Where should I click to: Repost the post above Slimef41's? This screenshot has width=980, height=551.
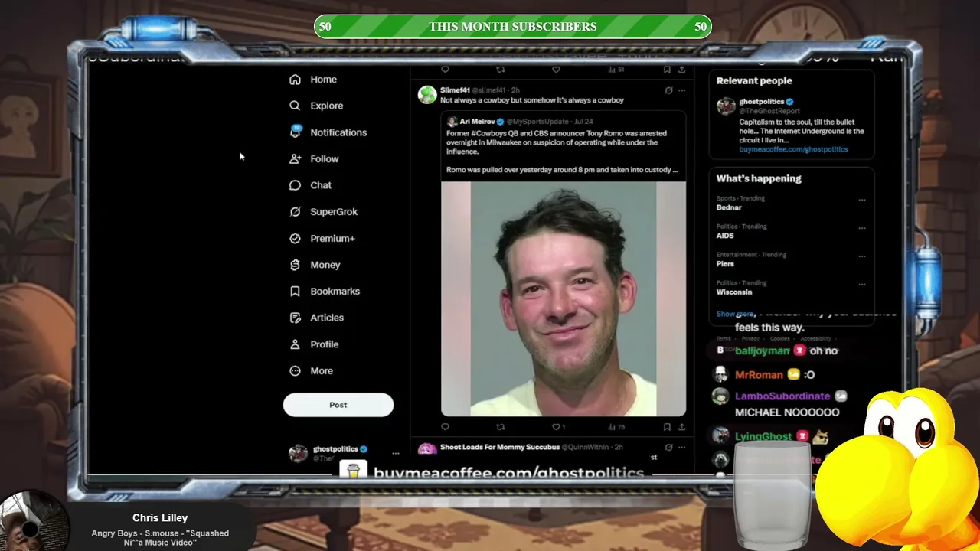pos(501,70)
